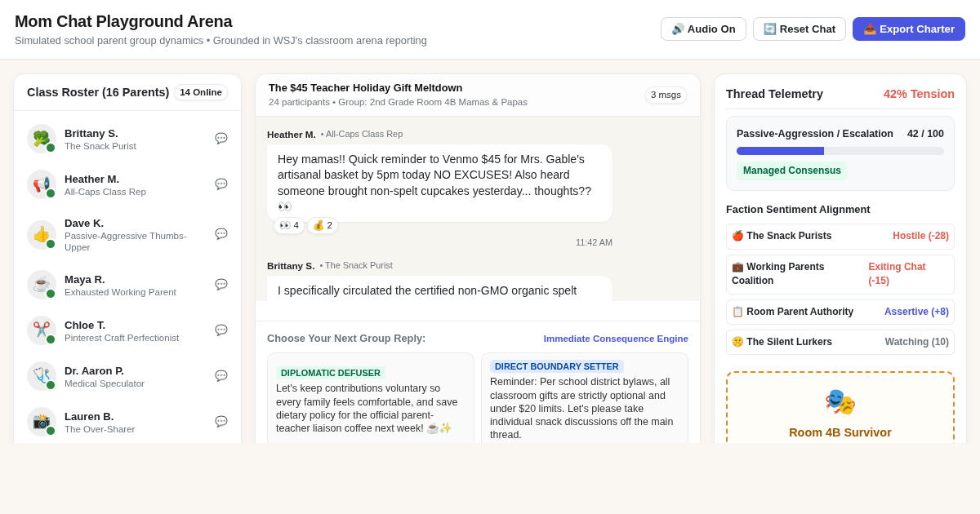Click the Hostile (-28) sentiment value
980x514 pixels.
[920, 236]
